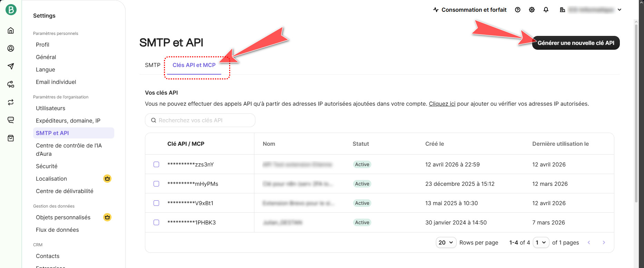644x268 pixels.
Task: Click the Brevo logo icon
Action: (x=11, y=10)
